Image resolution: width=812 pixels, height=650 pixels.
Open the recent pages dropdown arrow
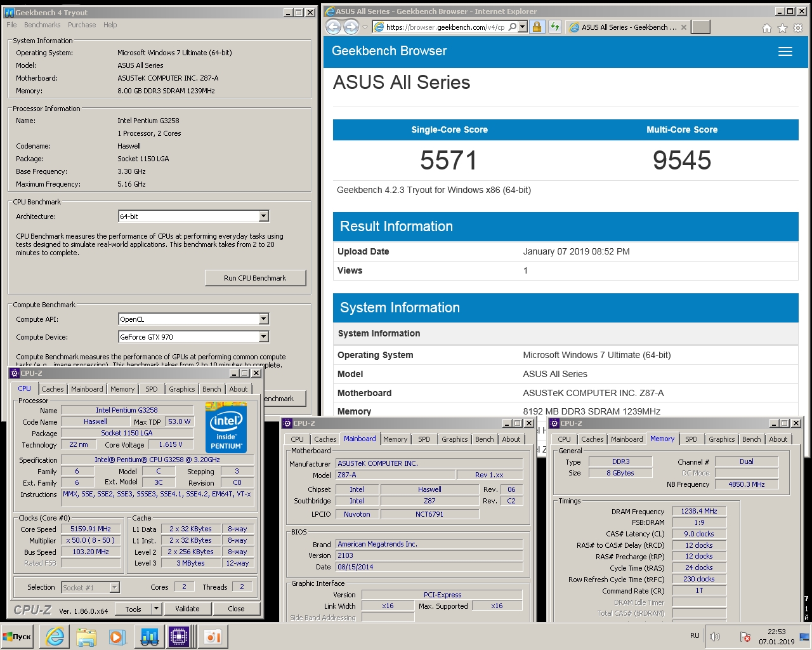coord(365,27)
